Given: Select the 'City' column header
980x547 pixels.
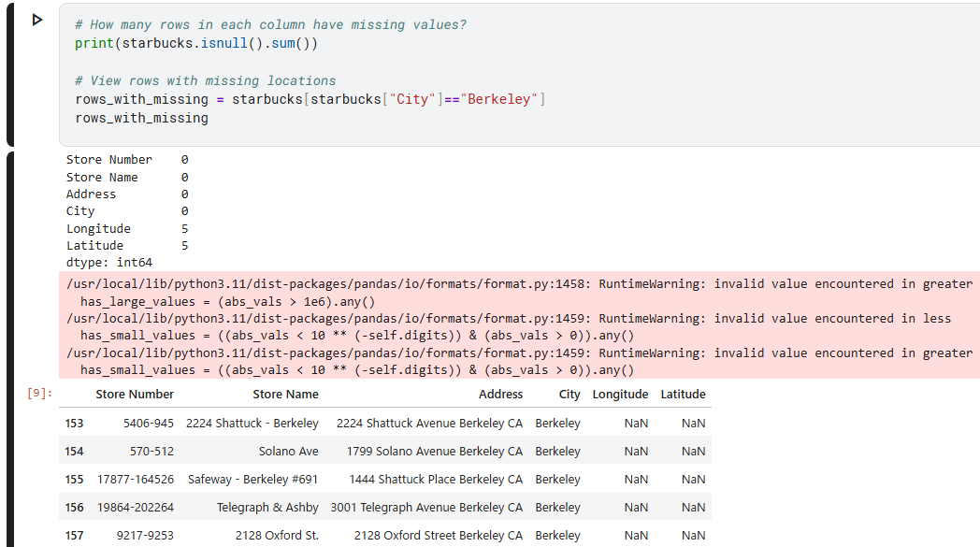Looking at the screenshot, I should [x=569, y=395].
